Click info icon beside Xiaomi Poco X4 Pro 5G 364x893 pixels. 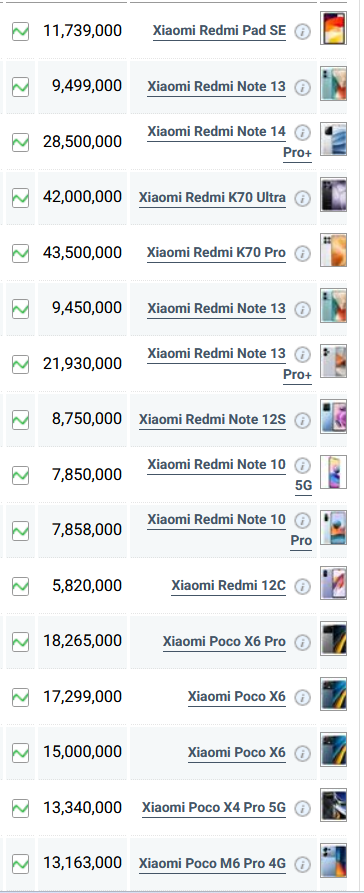(302, 809)
